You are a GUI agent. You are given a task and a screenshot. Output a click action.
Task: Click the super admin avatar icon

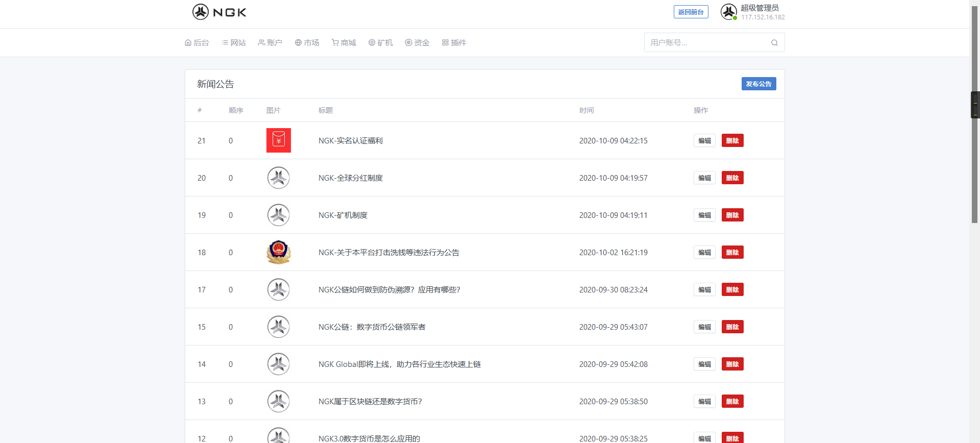(x=728, y=12)
